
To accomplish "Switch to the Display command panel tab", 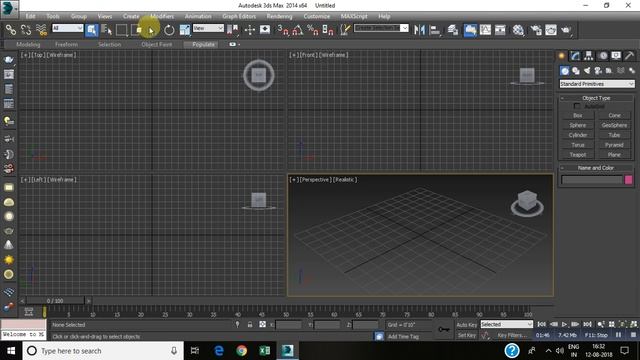I will [616, 56].
